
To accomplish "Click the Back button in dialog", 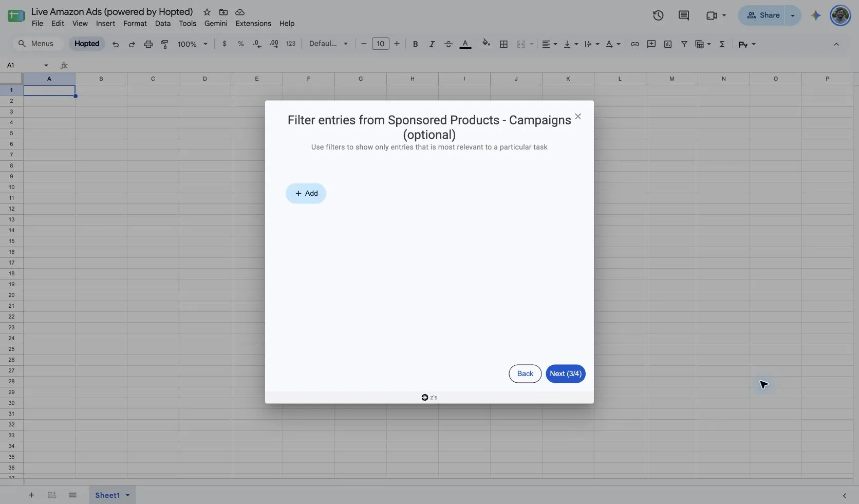I will coord(525,374).
